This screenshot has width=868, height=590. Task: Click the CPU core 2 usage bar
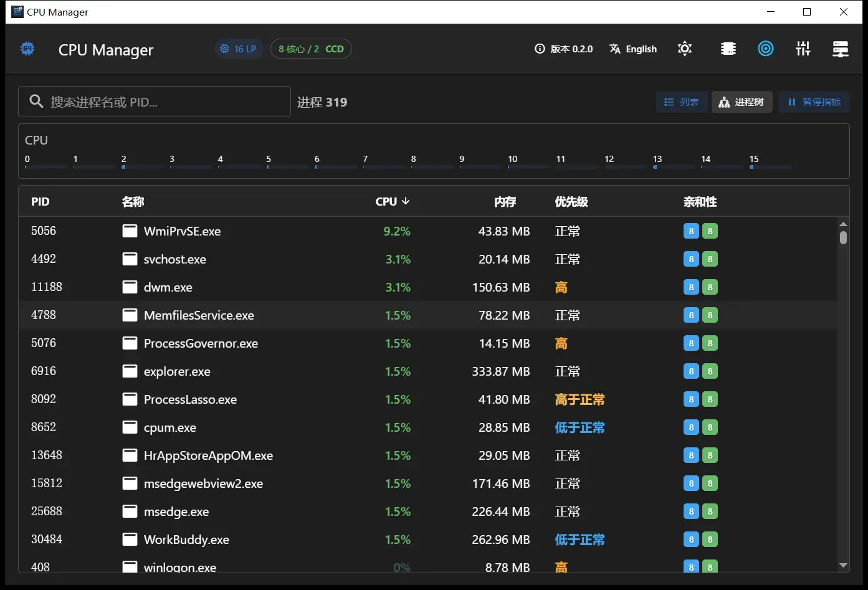pyautogui.click(x=142, y=167)
